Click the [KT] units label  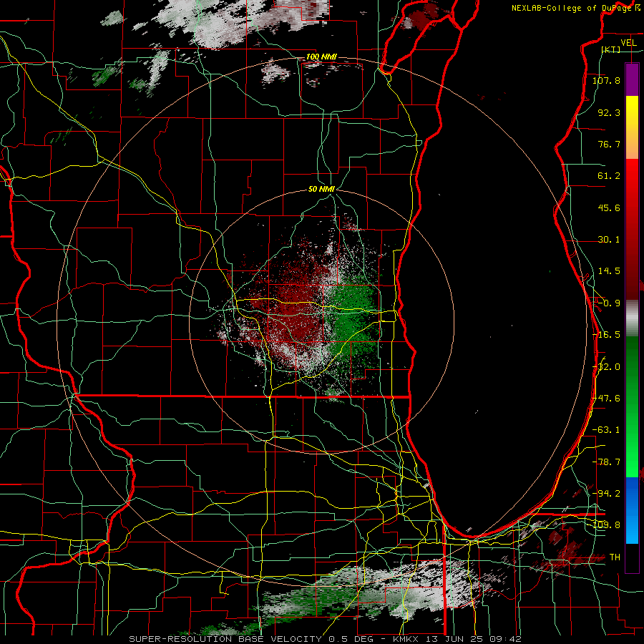coord(611,49)
